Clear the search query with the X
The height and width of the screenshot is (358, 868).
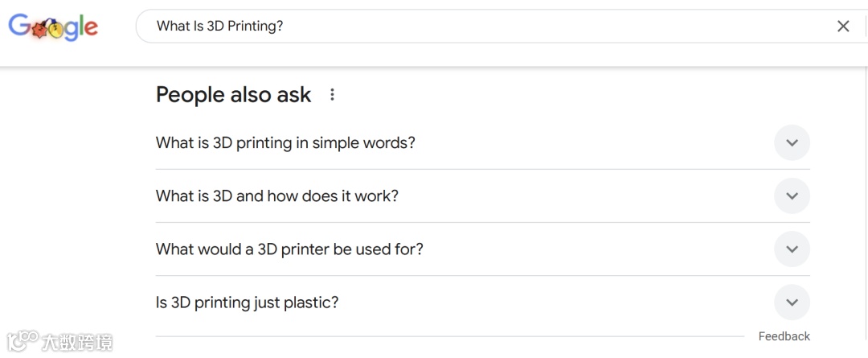[x=843, y=27]
